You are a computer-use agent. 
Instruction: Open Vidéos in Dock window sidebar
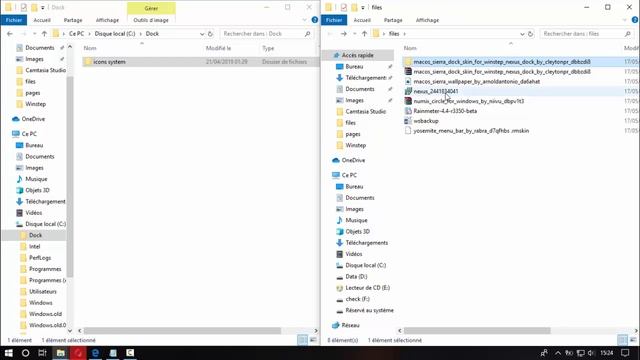pos(33,213)
